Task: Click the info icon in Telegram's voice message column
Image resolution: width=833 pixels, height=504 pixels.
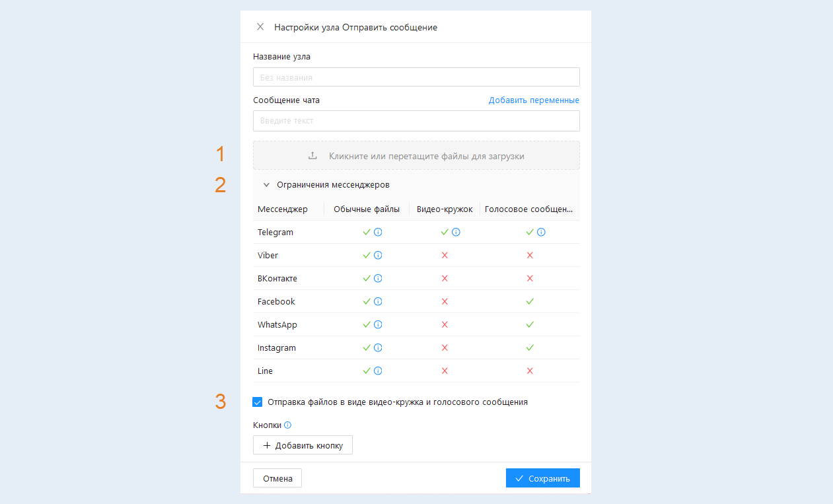Action: (x=541, y=233)
